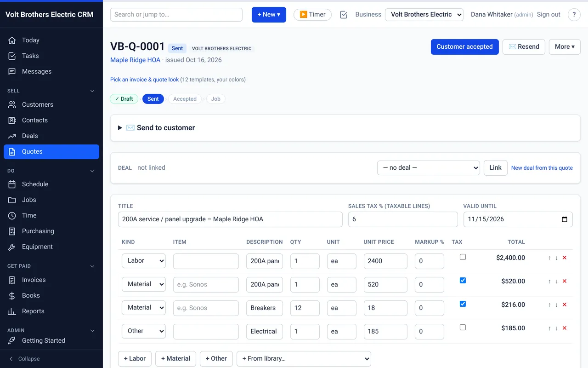Move the $2,400.00 Labor line down

point(556,258)
